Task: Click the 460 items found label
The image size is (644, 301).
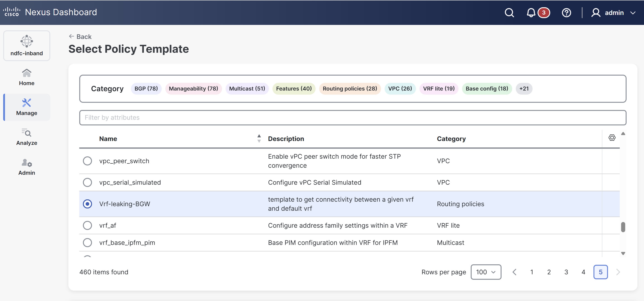Action: tap(104, 272)
